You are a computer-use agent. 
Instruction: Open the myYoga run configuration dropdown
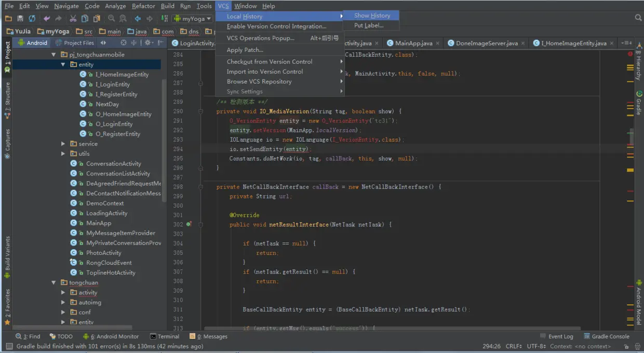(x=193, y=19)
